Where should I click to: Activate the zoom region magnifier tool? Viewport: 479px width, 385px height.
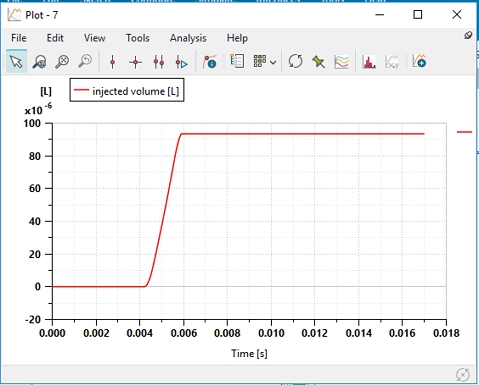tap(39, 62)
